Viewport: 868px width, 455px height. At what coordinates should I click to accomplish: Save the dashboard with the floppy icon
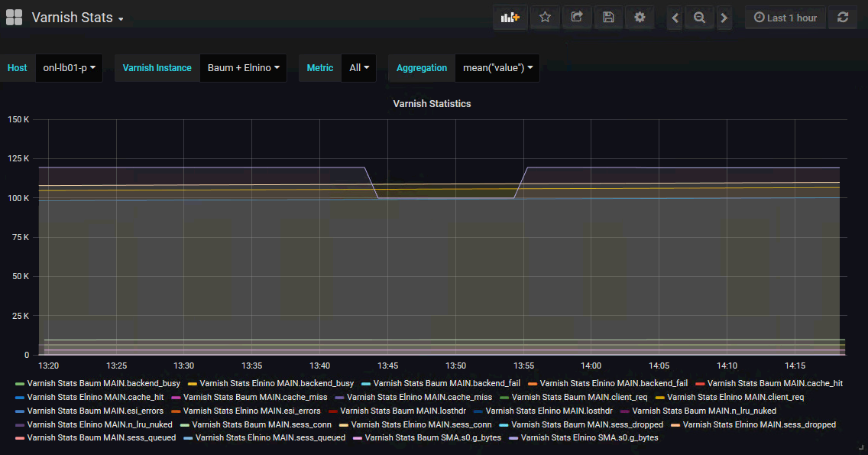point(608,17)
